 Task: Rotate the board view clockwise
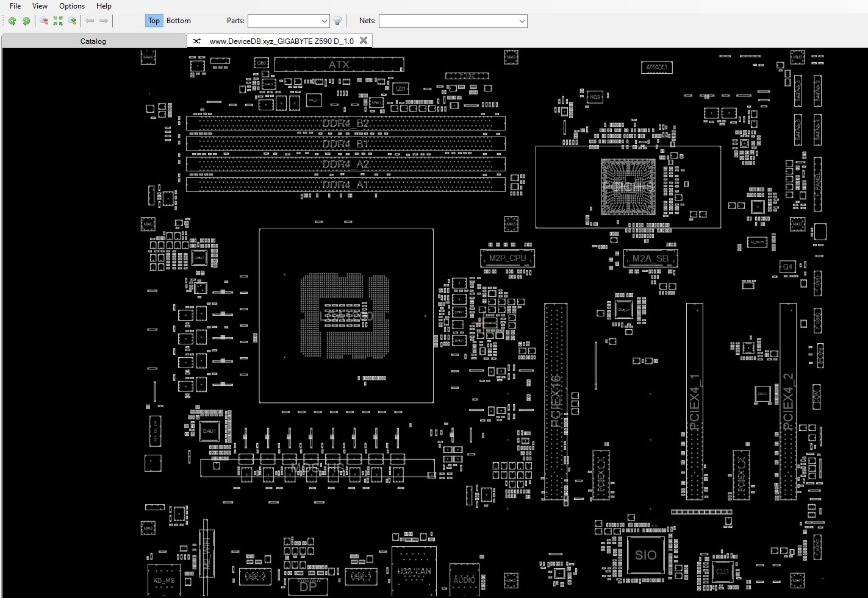point(26,21)
